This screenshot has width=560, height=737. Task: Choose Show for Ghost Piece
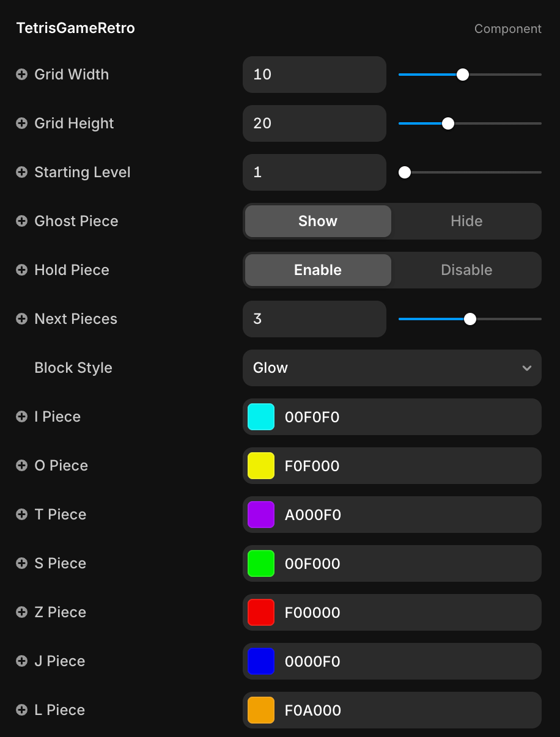(x=318, y=221)
